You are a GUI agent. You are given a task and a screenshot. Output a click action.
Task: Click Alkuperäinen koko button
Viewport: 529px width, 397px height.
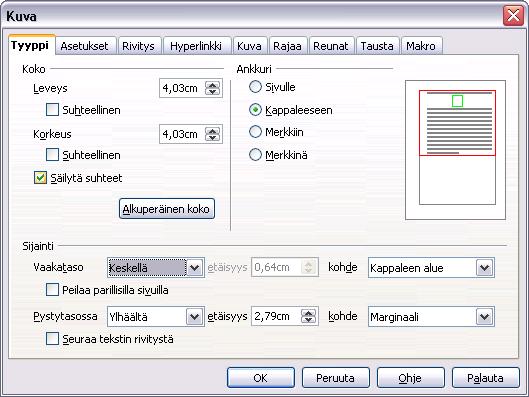tap(167, 209)
